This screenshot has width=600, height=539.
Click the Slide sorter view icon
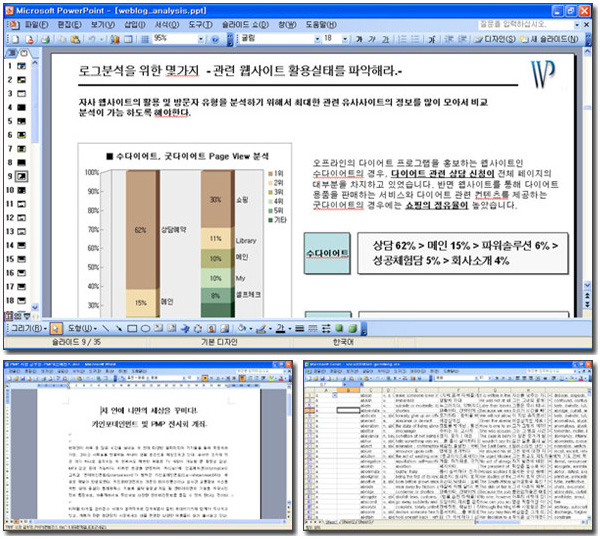[18, 316]
